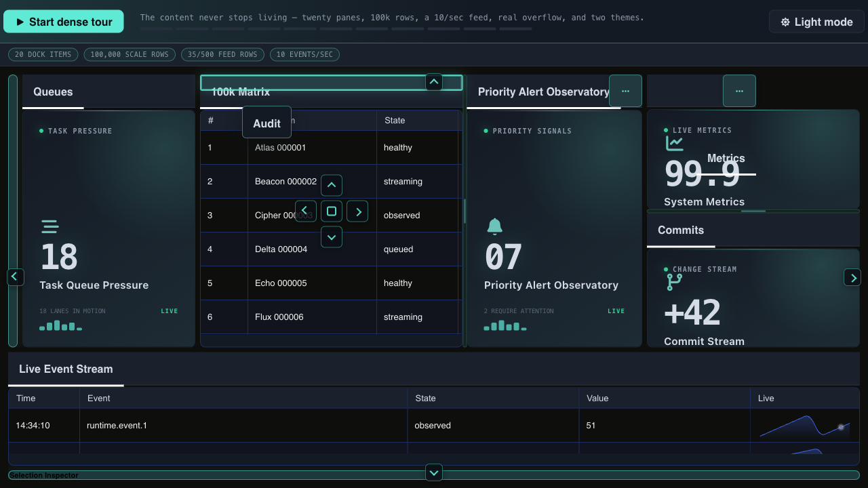The width and height of the screenshot is (868, 488).
Task: Dock to top with up arrow
Action: coord(332,185)
